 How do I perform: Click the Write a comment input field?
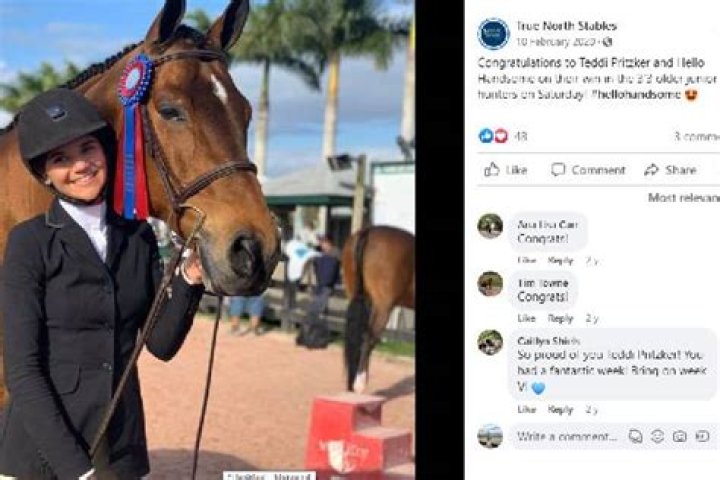pyautogui.click(x=568, y=436)
